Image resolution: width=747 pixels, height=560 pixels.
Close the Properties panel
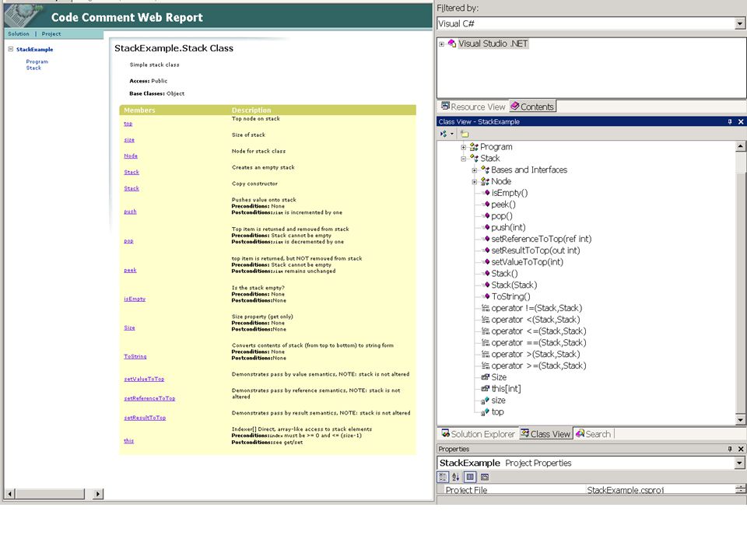(x=741, y=449)
